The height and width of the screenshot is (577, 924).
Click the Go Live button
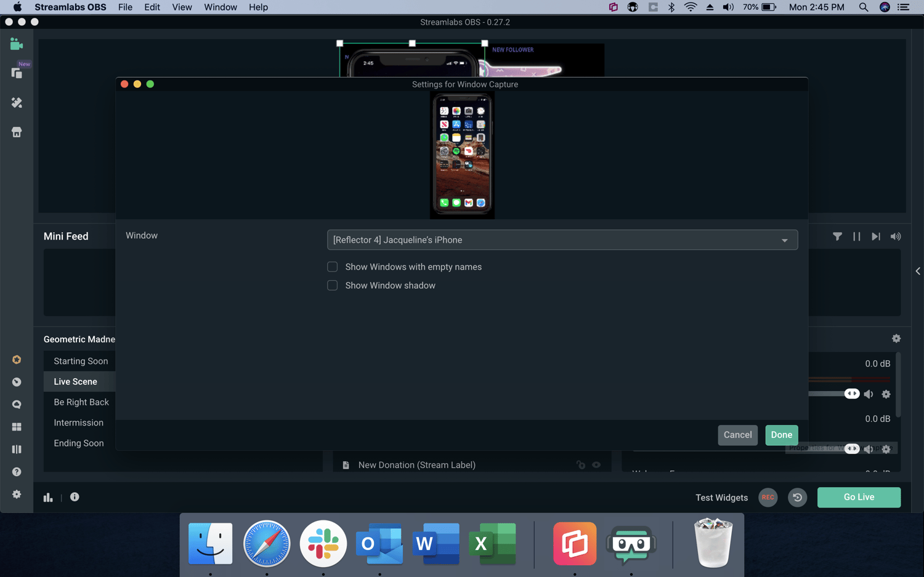pyautogui.click(x=859, y=497)
